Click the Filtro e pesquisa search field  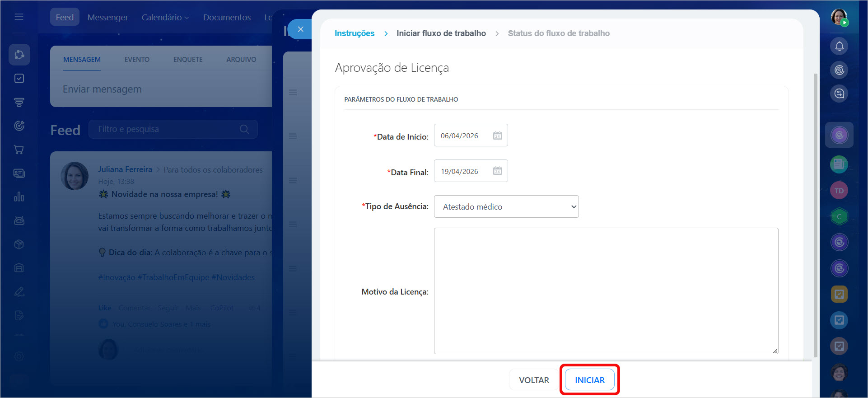167,129
